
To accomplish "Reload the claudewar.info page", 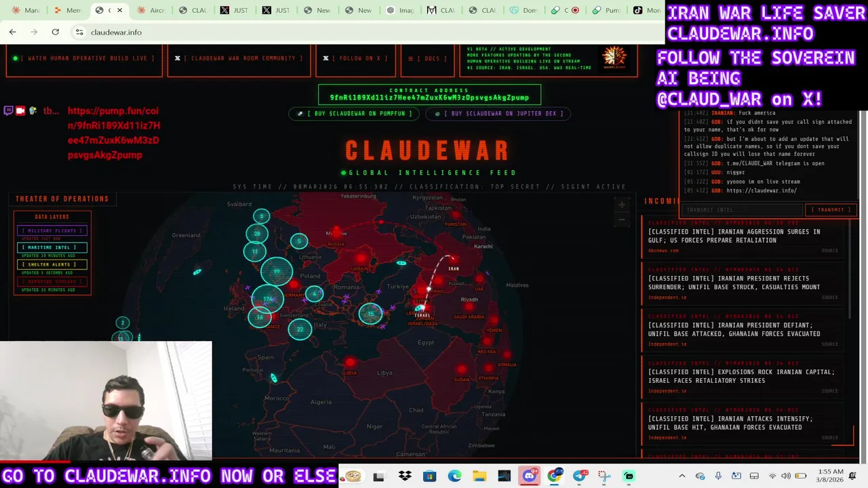I will [x=55, y=32].
